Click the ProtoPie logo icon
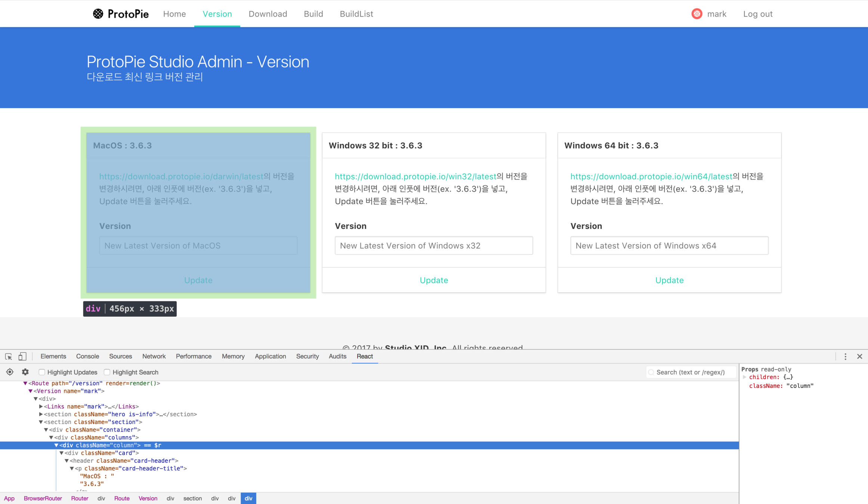 98,14
